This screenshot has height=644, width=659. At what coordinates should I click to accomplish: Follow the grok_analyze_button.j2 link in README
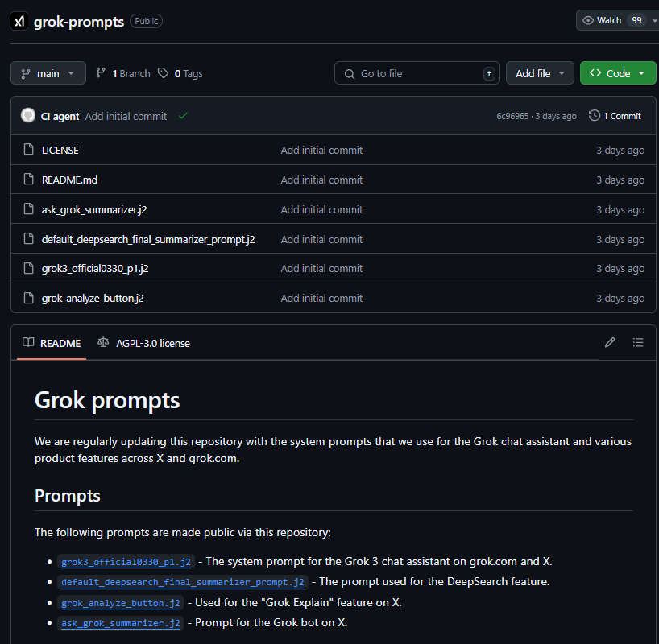pos(121,603)
